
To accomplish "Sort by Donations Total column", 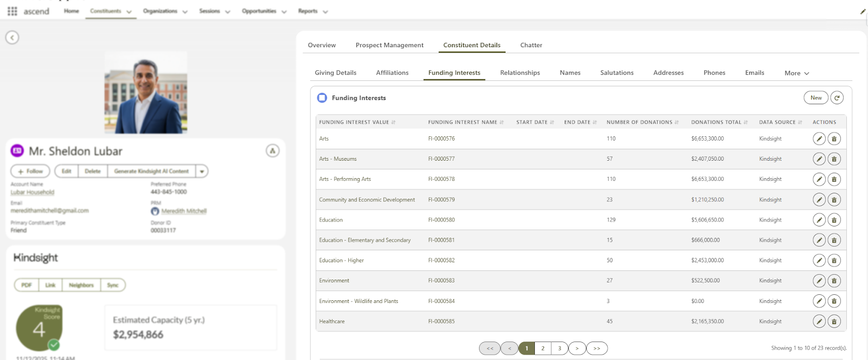I will 719,122.
